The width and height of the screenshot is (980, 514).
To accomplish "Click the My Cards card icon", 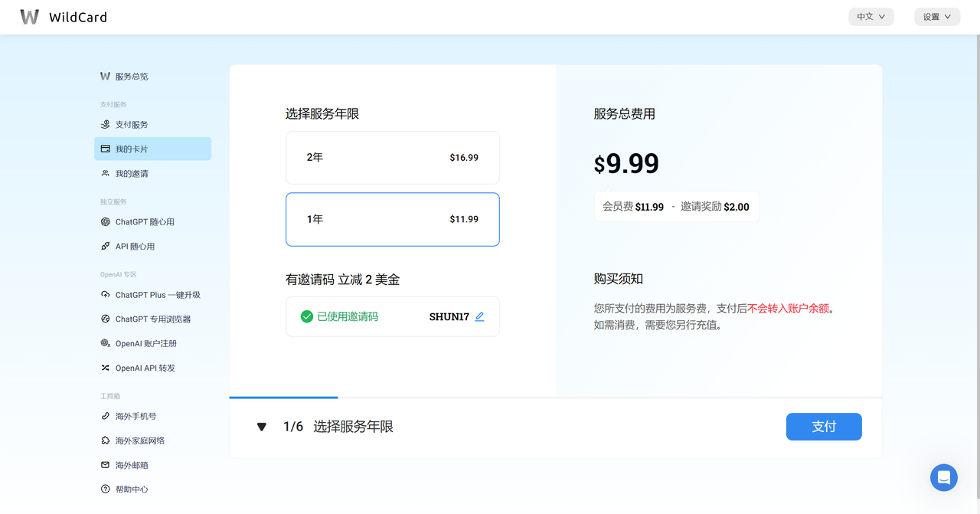I will point(106,149).
